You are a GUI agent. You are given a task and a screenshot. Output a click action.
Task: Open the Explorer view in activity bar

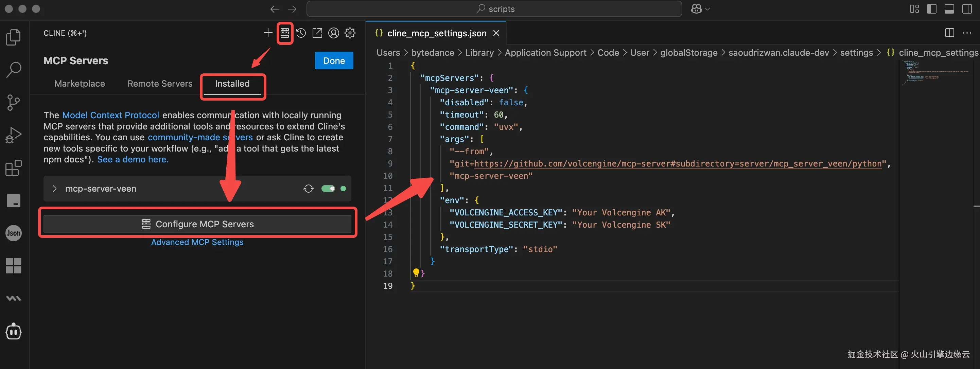coord(14,37)
